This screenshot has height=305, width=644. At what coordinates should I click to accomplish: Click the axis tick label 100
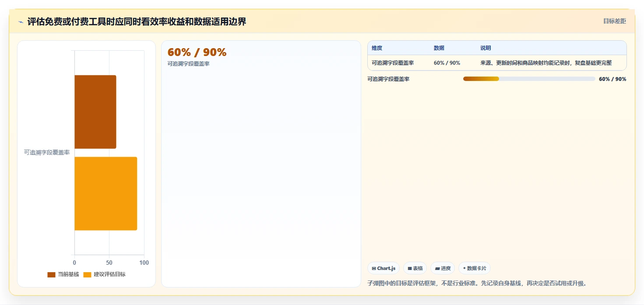click(x=144, y=263)
